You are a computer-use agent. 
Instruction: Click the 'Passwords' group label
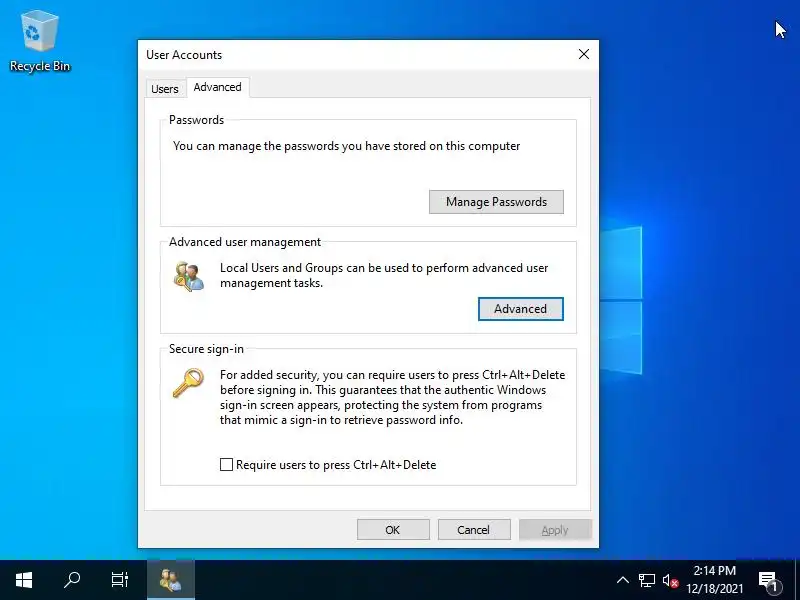[x=196, y=120]
